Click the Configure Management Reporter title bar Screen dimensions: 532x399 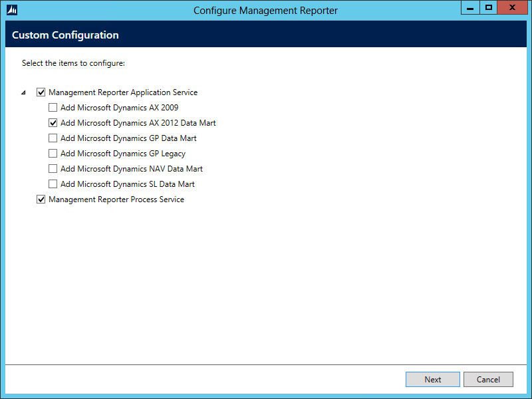pyautogui.click(x=265, y=10)
